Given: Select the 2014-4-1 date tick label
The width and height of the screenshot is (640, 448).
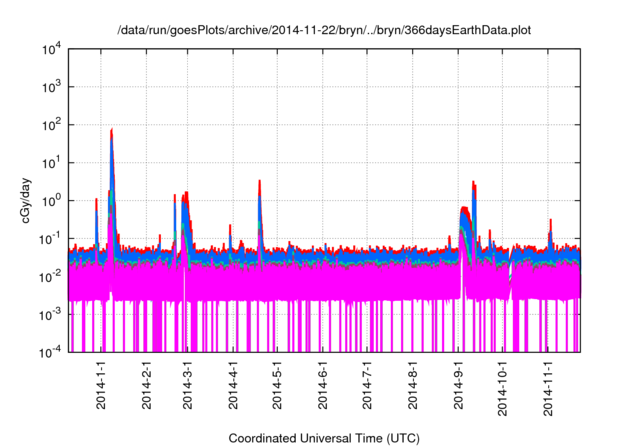Looking at the screenshot, I should point(233,388).
